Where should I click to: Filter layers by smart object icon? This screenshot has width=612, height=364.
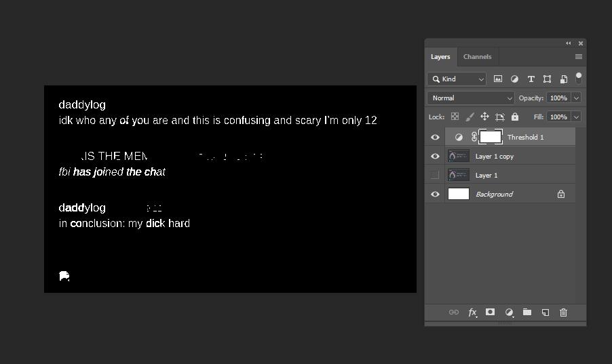[x=564, y=79]
